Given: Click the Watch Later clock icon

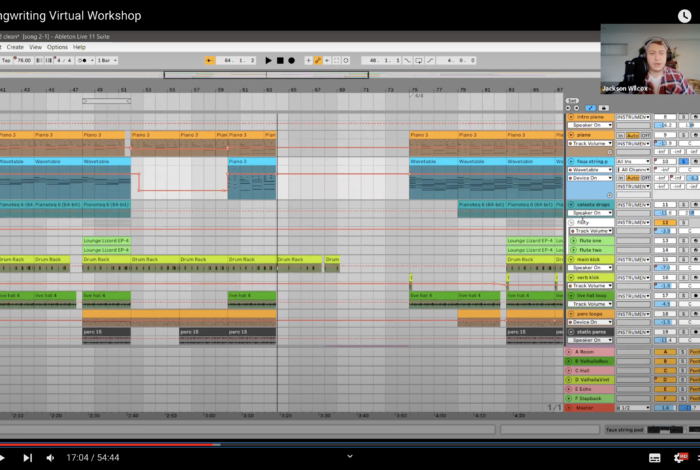Looking at the screenshot, I should (685, 16).
